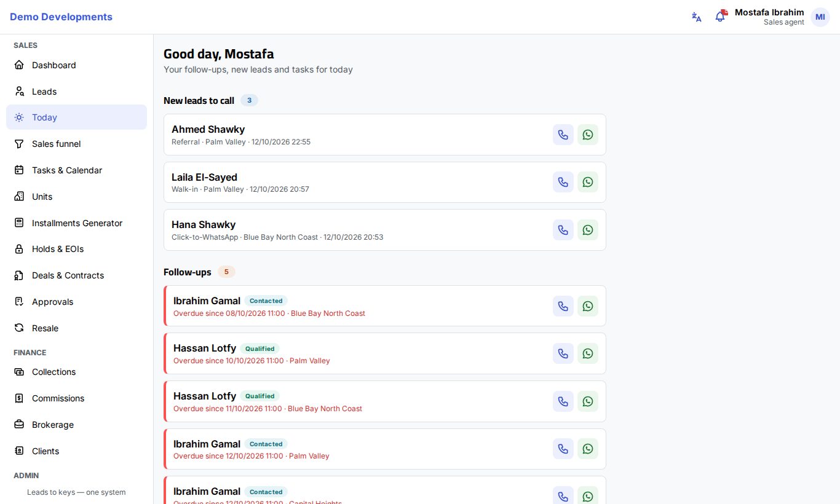
Task: Open Resale section
Action: [77, 328]
